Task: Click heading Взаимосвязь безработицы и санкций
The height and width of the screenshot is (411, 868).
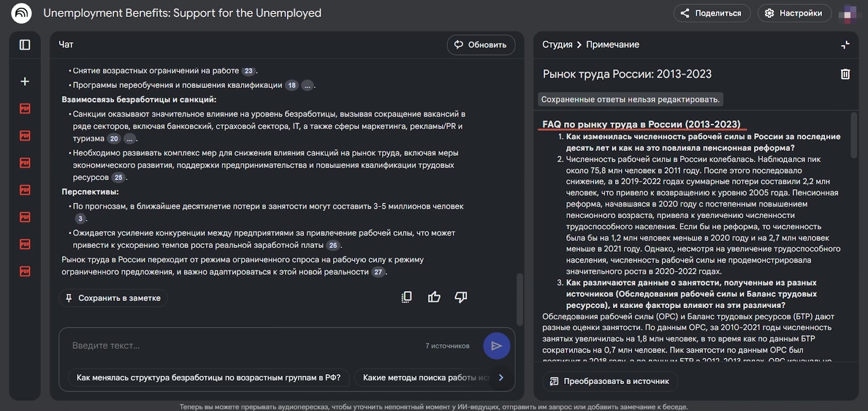Action: point(139,100)
